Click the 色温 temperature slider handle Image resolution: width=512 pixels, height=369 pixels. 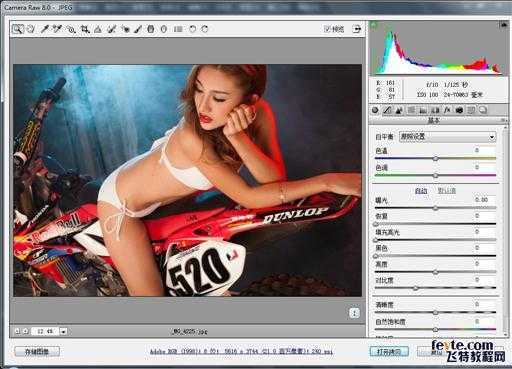coord(435,159)
